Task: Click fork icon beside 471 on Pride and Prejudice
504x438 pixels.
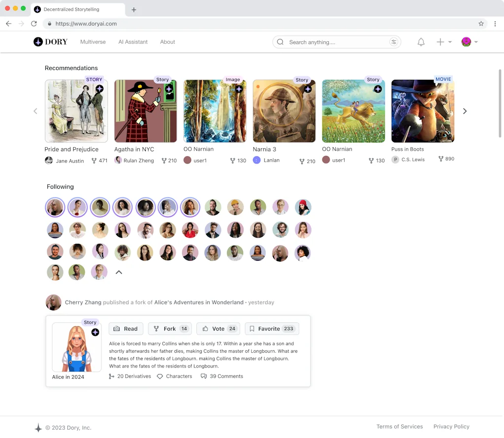Action: (94, 161)
